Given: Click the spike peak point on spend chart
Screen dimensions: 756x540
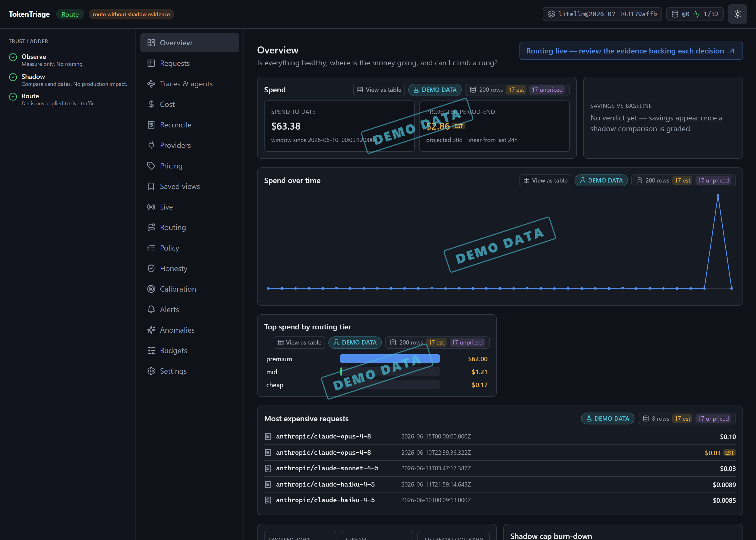Looking at the screenshot, I should pyautogui.click(x=718, y=196).
